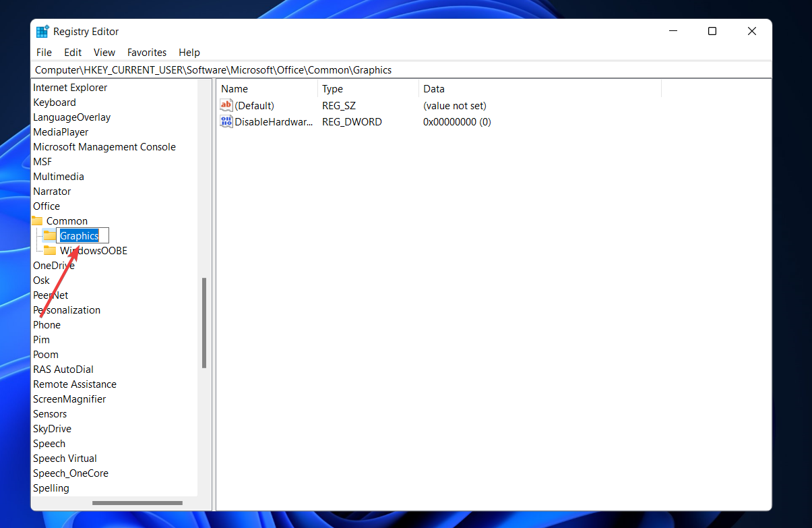Select the Keyboard key

coord(55,102)
